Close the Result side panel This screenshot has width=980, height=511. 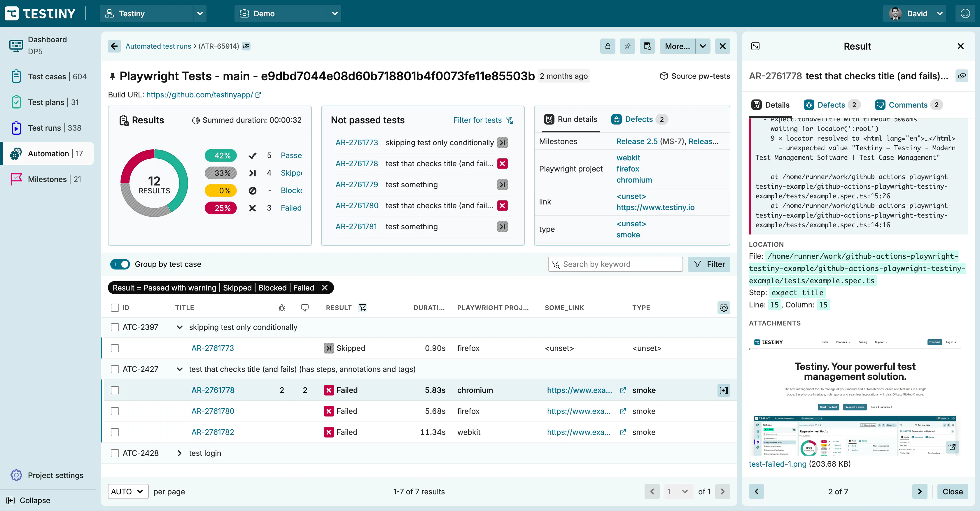960,46
